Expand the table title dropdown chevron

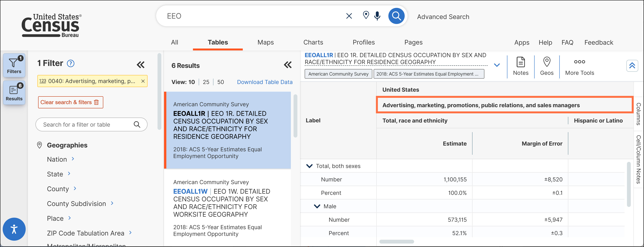(x=497, y=65)
